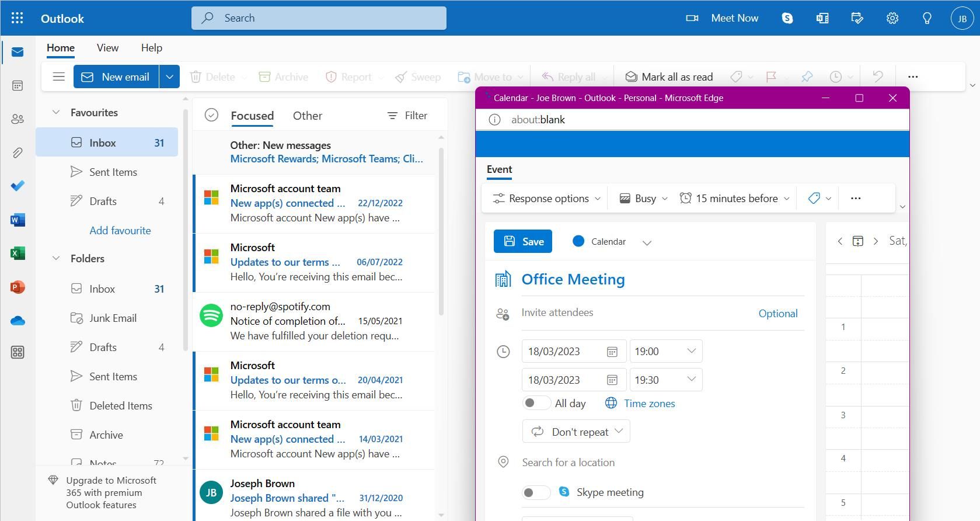Select the Event tab in calendar window
Image resolution: width=980 pixels, height=521 pixels.
500,169
